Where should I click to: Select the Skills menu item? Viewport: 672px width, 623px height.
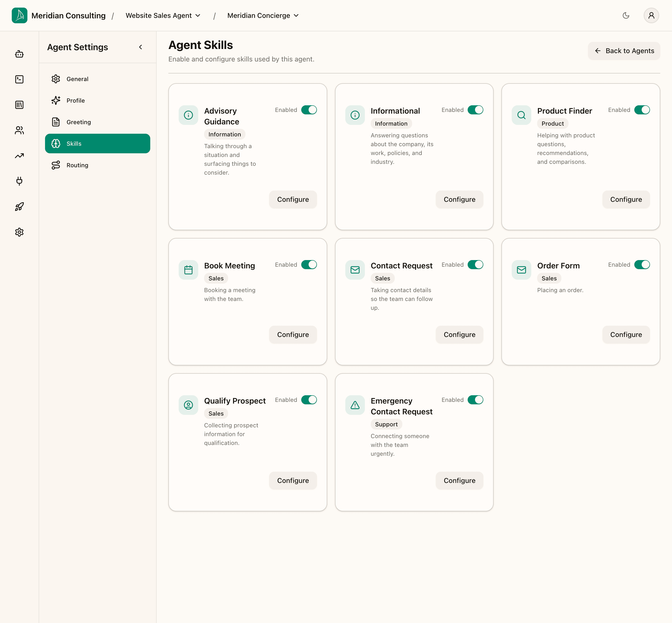tap(98, 144)
